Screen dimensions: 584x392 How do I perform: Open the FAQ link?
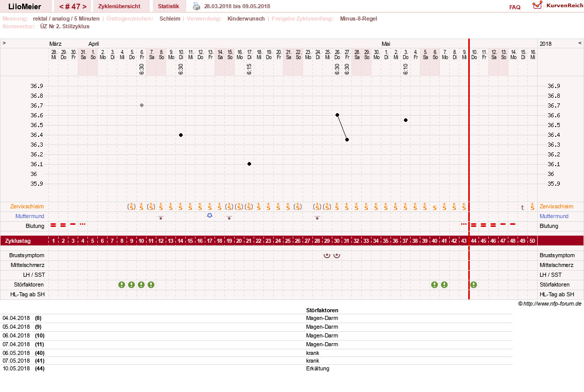coord(515,7)
